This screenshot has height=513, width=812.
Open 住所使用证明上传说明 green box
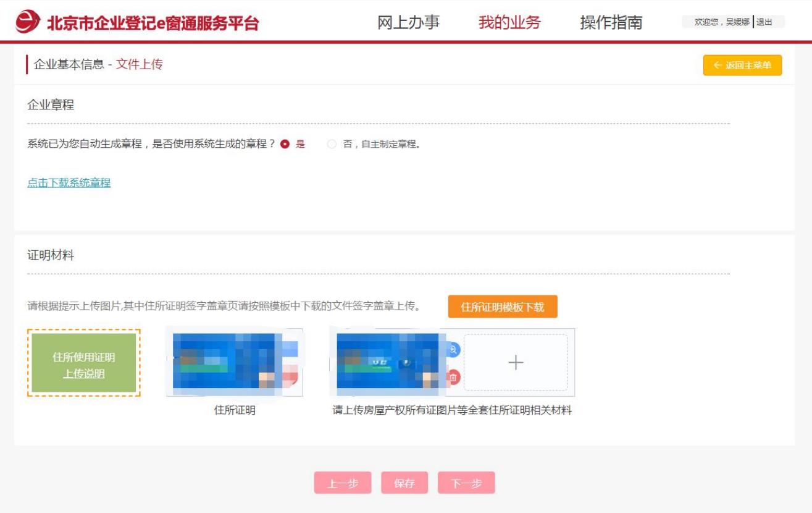tap(84, 363)
